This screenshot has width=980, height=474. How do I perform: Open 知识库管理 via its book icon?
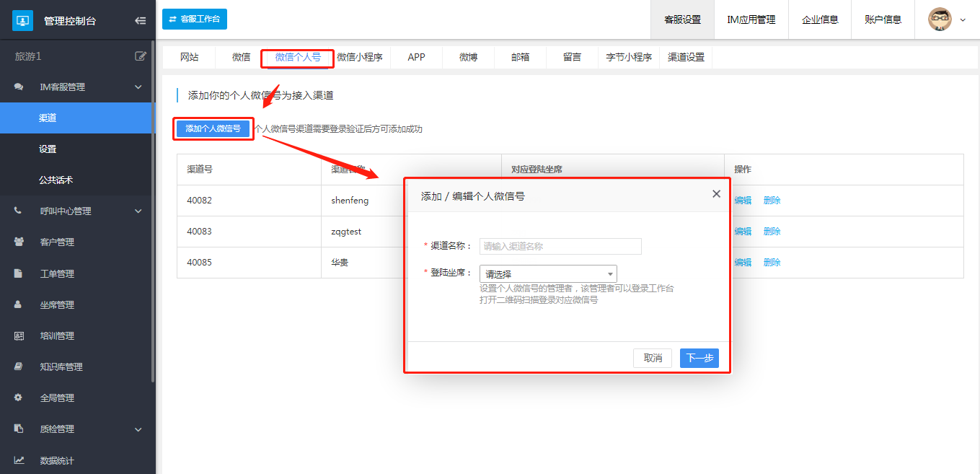click(19, 367)
